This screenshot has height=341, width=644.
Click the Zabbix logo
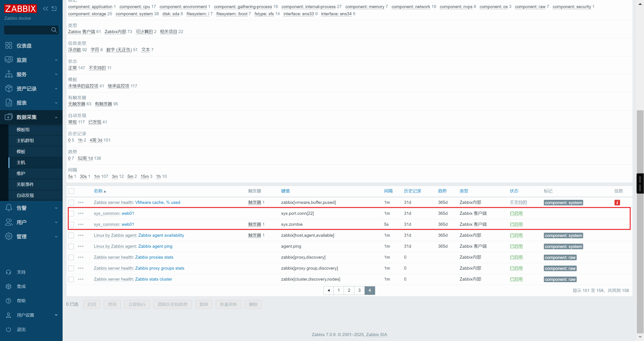coord(21,9)
